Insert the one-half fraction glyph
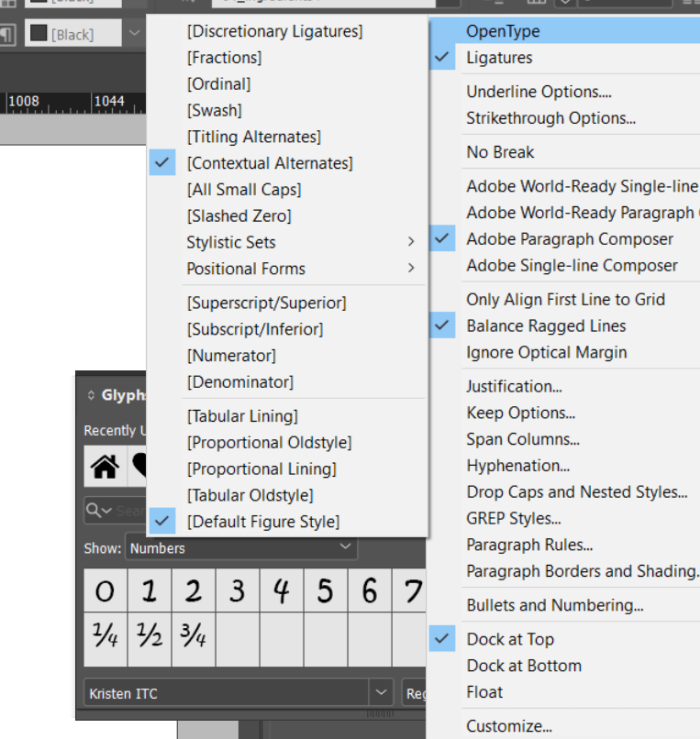The width and height of the screenshot is (700, 739). click(149, 634)
